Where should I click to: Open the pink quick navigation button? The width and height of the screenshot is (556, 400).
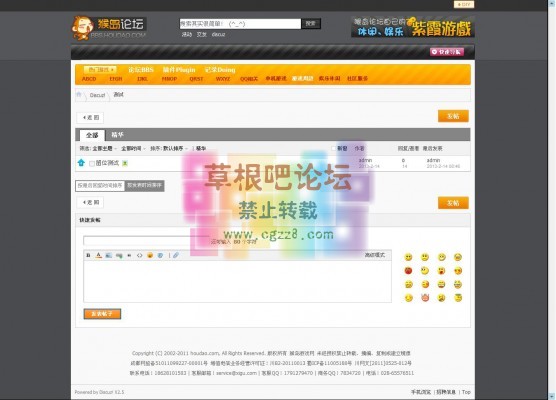click(x=447, y=52)
